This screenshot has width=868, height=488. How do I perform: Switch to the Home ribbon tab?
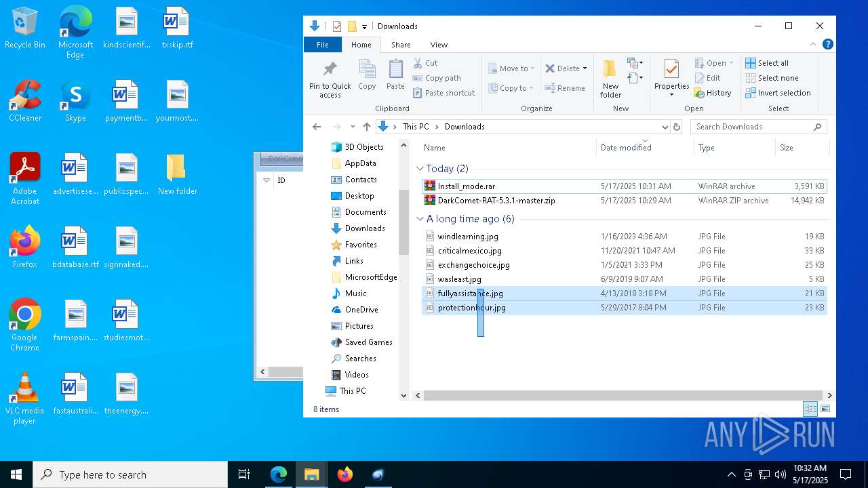[x=361, y=45]
